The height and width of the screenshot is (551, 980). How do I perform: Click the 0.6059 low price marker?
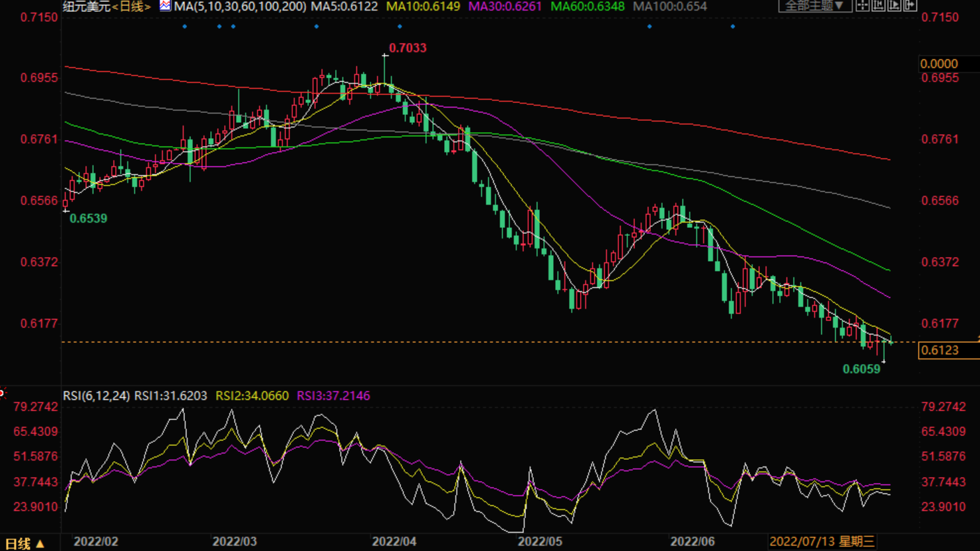pos(861,369)
